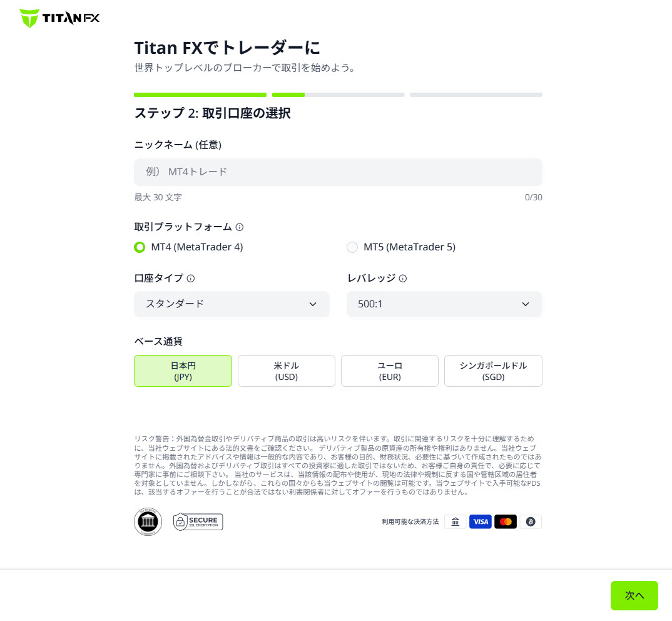Image resolution: width=672 pixels, height=621 pixels.
Task: Select 米ドル (USD) as base currency
Action: click(x=286, y=371)
